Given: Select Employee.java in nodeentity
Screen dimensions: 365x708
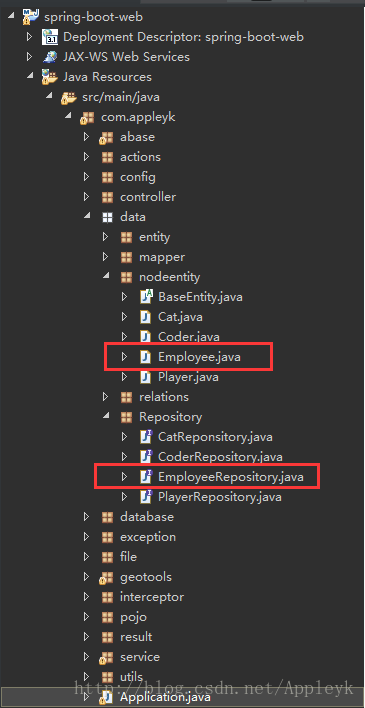Looking at the screenshot, I should [x=199, y=357].
